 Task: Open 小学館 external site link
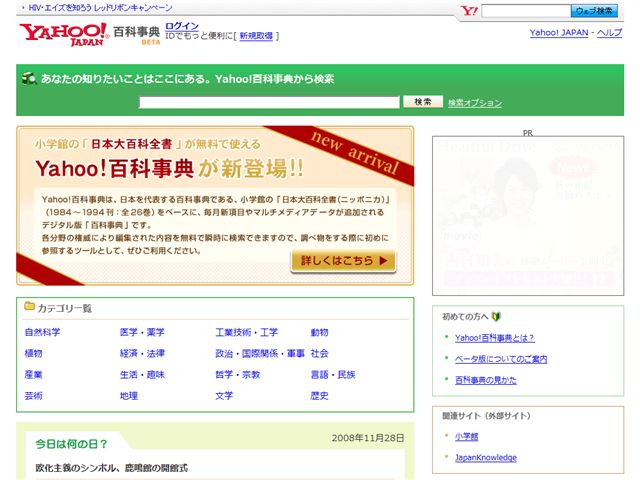(x=466, y=437)
